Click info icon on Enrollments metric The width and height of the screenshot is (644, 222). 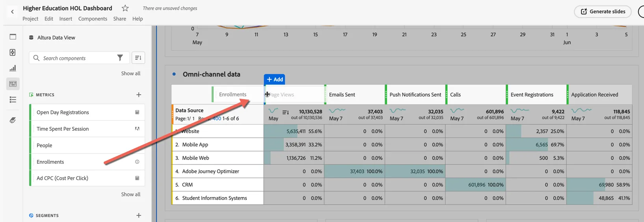pos(137,162)
